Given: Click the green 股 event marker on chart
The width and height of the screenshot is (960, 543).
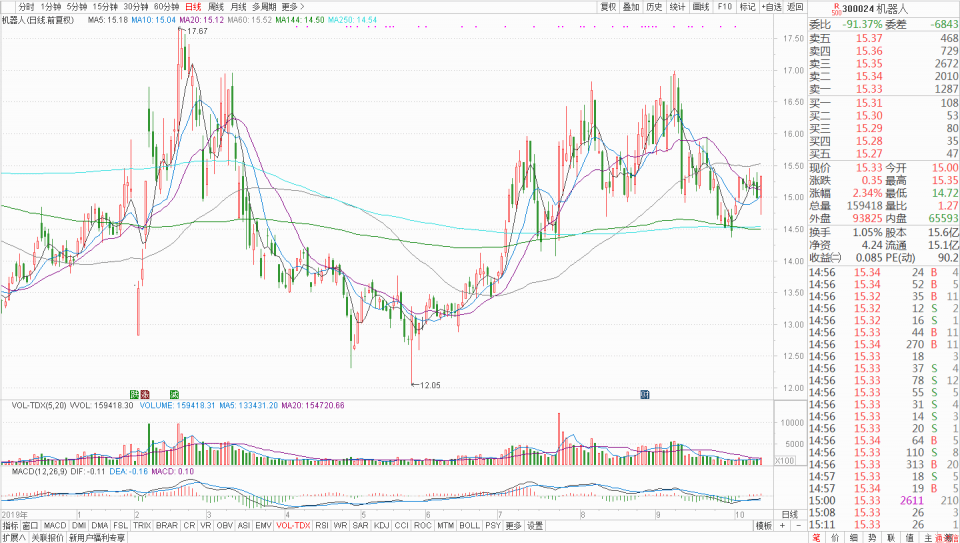Looking at the screenshot, I should [134, 394].
